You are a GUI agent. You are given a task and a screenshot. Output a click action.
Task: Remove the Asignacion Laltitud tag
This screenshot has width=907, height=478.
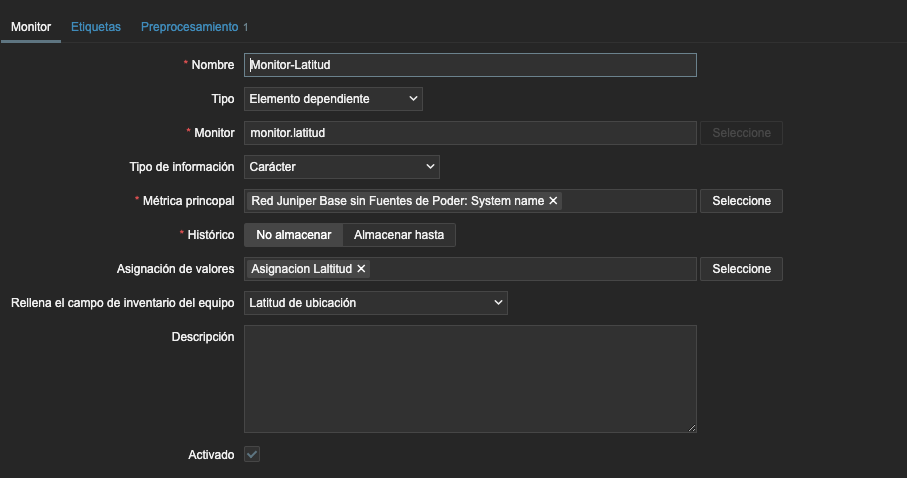(x=362, y=269)
